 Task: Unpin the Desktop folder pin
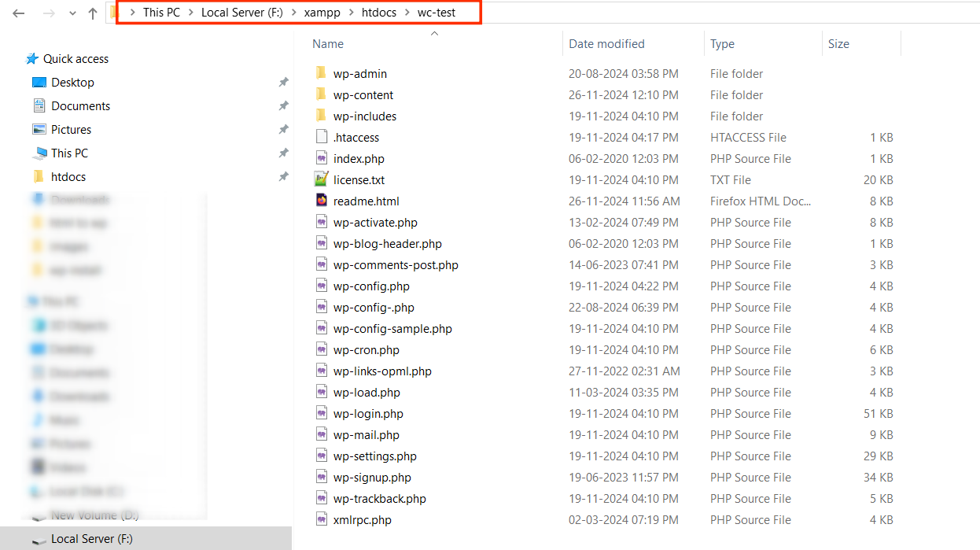(283, 82)
